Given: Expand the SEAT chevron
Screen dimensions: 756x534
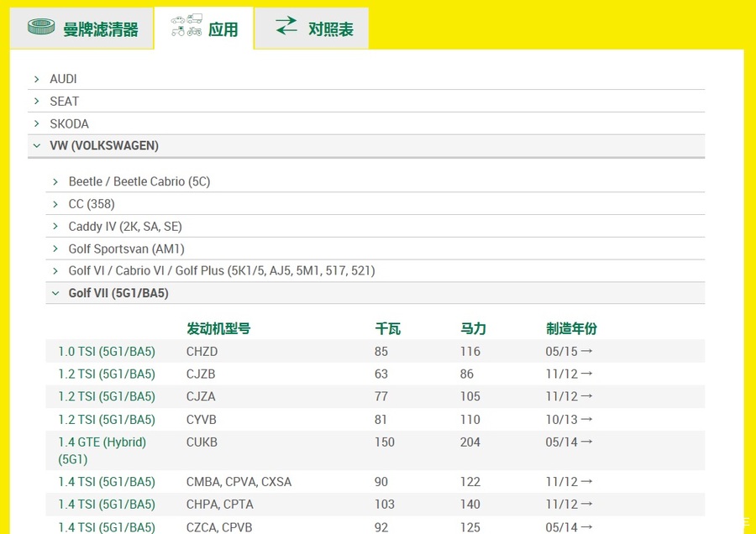Looking at the screenshot, I should tap(37, 102).
